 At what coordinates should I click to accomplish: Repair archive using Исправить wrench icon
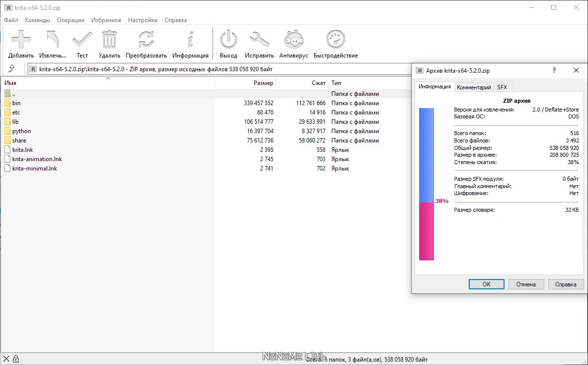[x=259, y=40]
